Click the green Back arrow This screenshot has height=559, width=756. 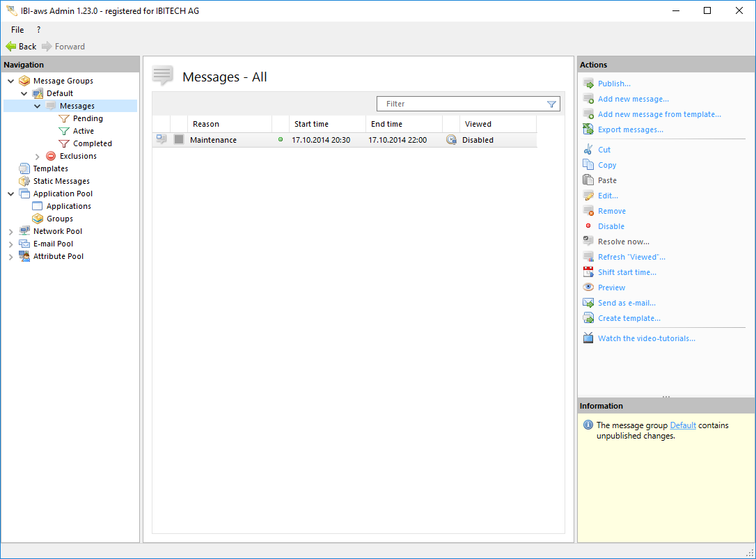point(11,47)
